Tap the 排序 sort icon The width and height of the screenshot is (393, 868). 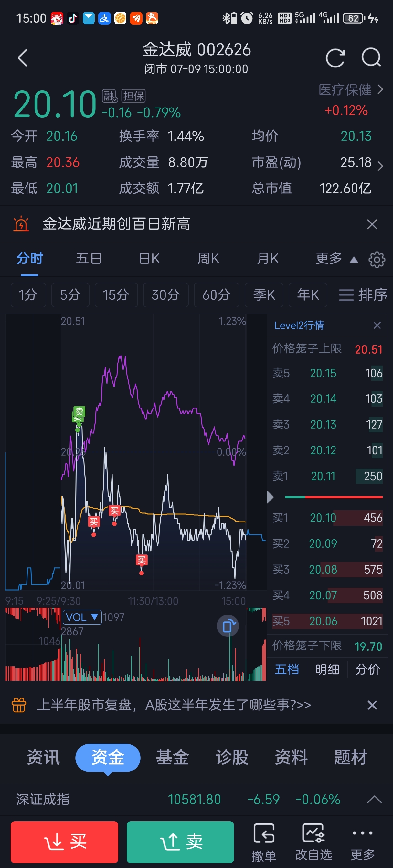(363, 295)
